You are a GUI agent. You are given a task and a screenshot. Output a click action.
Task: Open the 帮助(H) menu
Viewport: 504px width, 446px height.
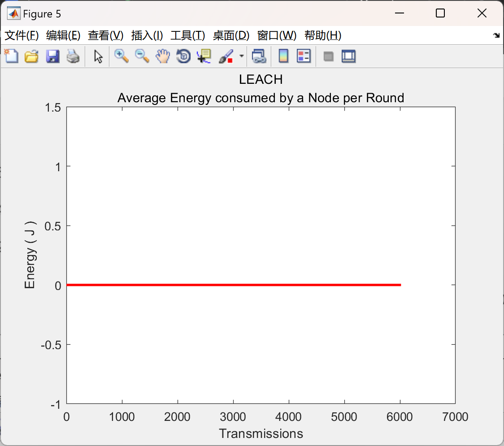click(323, 35)
